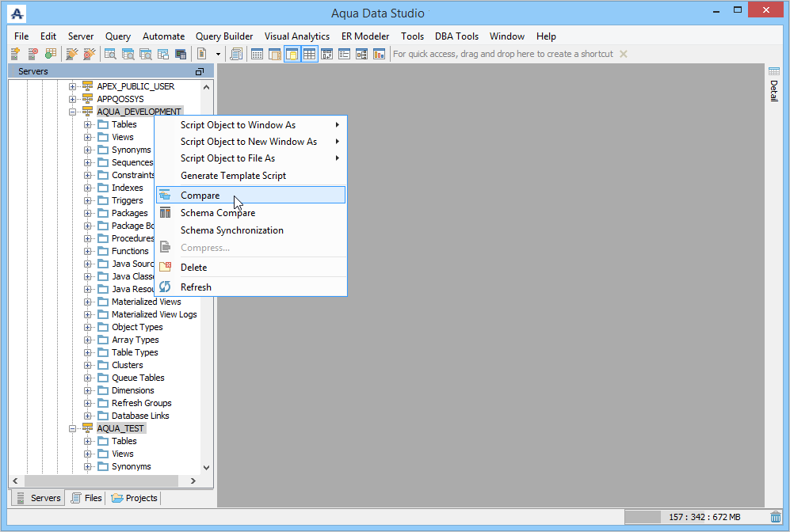Screen dimensions: 790x532
Task: Open Script Object to Window As submenu
Action: (x=250, y=125)
